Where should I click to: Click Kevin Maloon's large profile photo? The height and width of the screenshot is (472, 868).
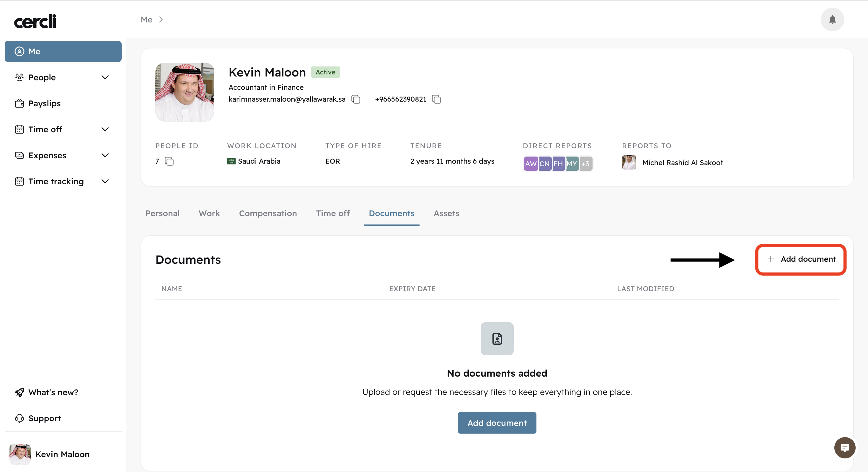coord(185,92)
